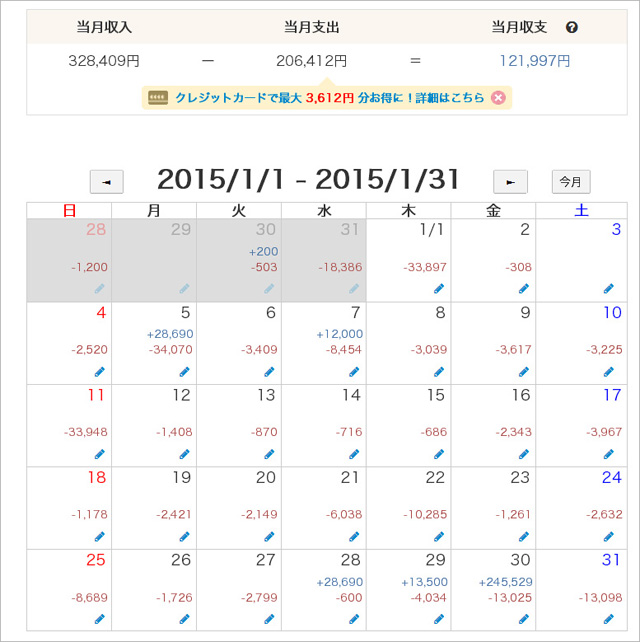Click the 121,997円 monthly balance value
The width and height of the screenshot is (640, 642).
pos(535,61)
